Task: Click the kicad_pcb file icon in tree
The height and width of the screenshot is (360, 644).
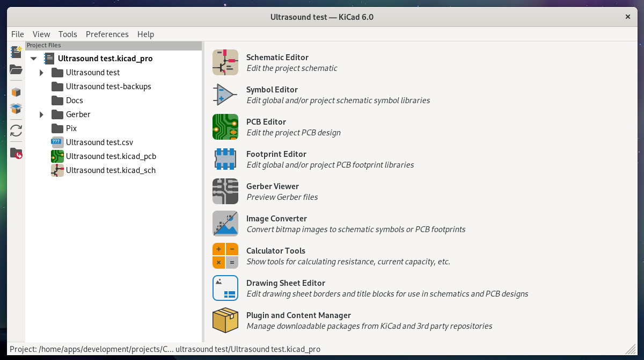Action: coord(57,156)
